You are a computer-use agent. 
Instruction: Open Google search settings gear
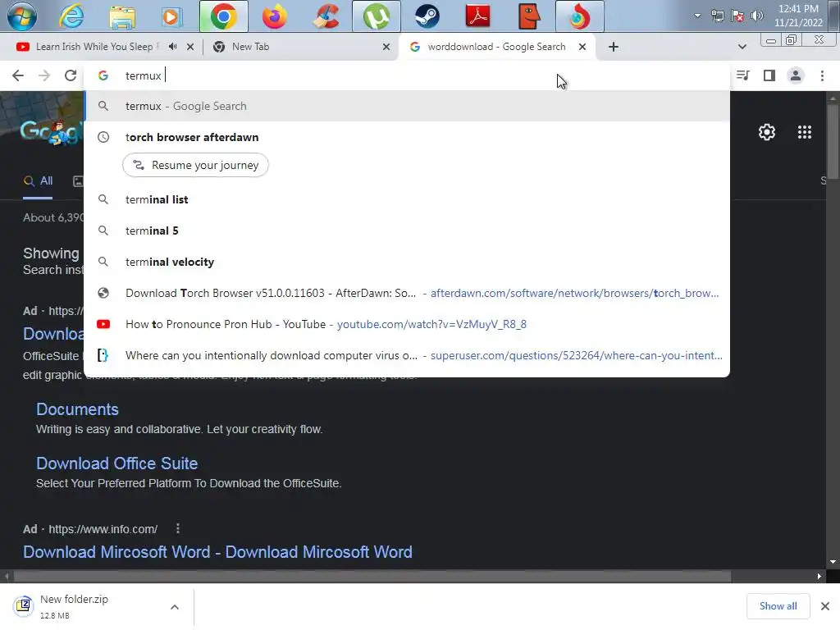tap(767, 132)
